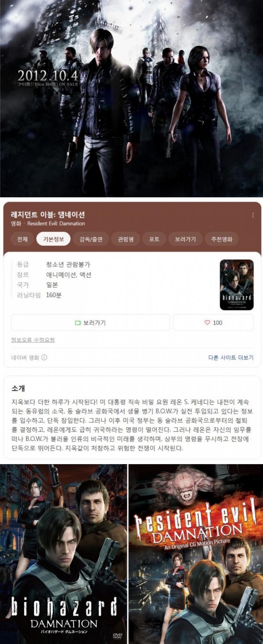Open the 보러가기 tab
The image size is (263, 644).
pos(185,239)
